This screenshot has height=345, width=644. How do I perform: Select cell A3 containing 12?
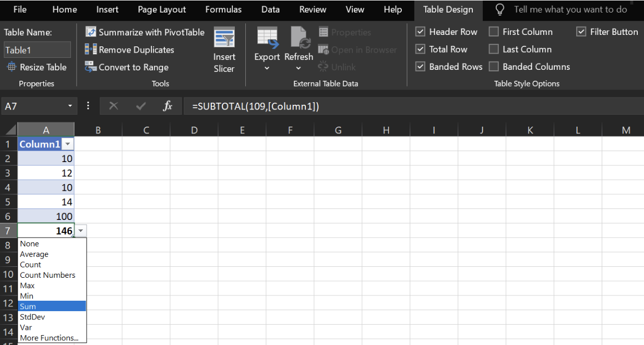[x=46, y=173]
